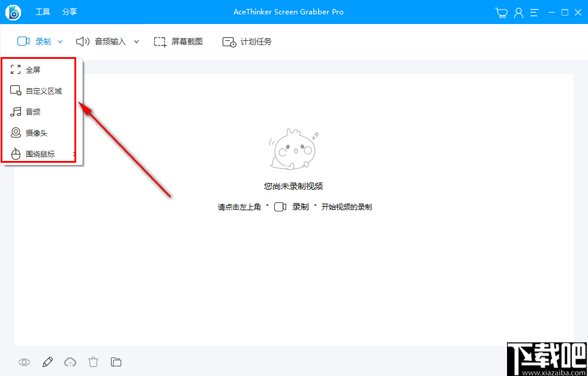Open the user account icon
Screen dimensions: 588x376
(518, 11)
